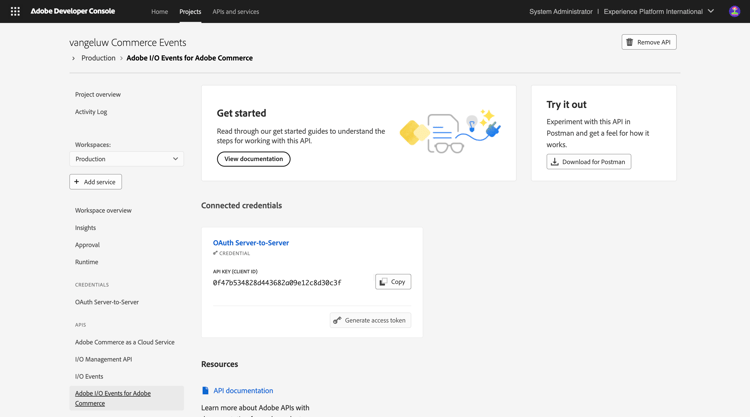This screenshot has width=750, height=417.
Task: Open the OAuth Server-to-Server credential link
Action: 251,243
